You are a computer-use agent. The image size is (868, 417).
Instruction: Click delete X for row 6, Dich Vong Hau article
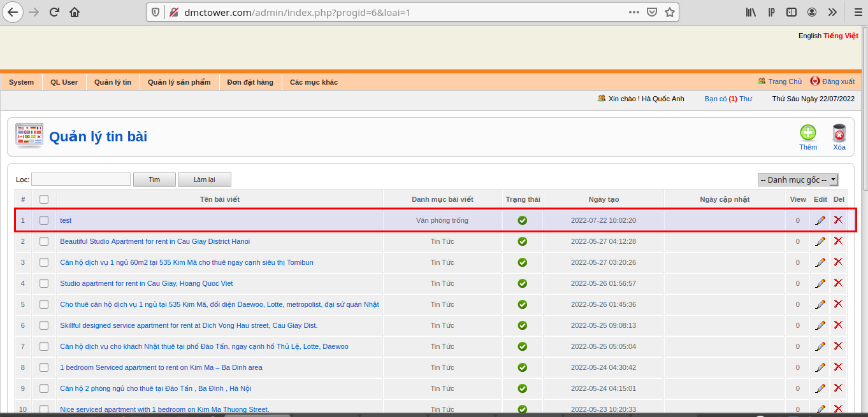[838, 325]
